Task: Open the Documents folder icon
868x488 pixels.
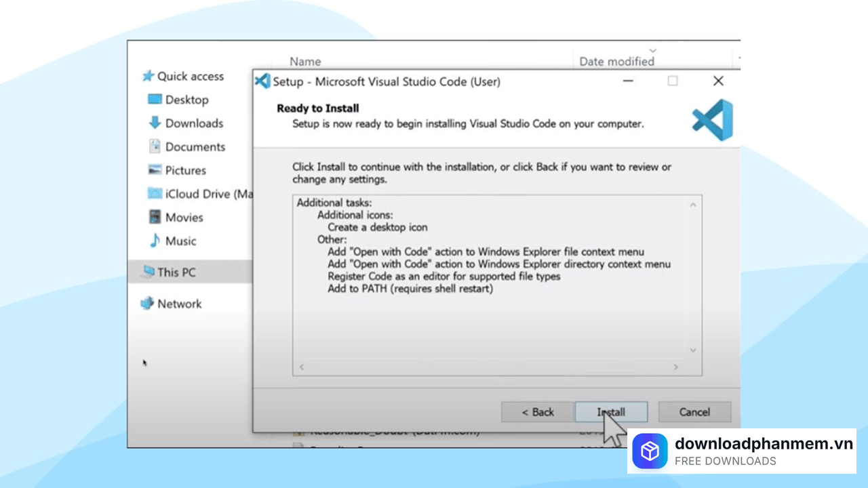Action: pos(155,146)
